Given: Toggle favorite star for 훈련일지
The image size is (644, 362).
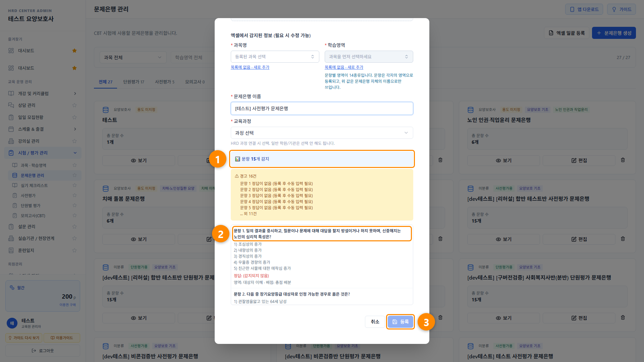Looking at the screenshot, I should click(74, 250).
